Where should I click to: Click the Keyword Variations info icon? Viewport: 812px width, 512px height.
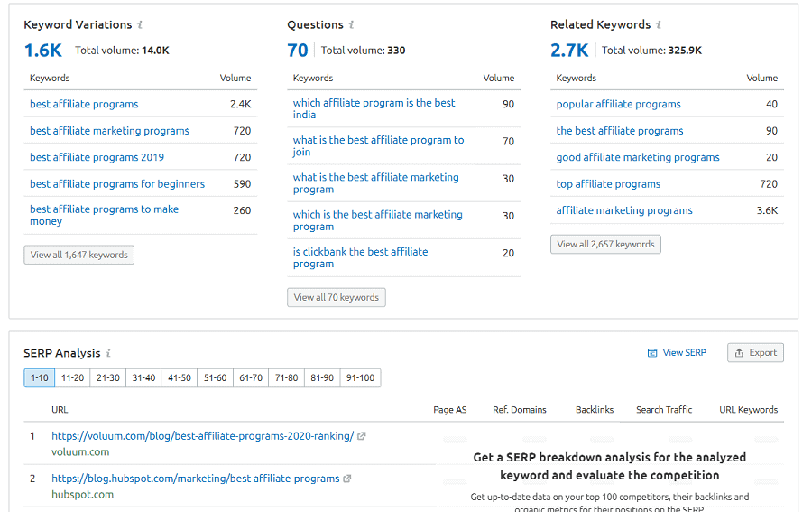point(140,24)
